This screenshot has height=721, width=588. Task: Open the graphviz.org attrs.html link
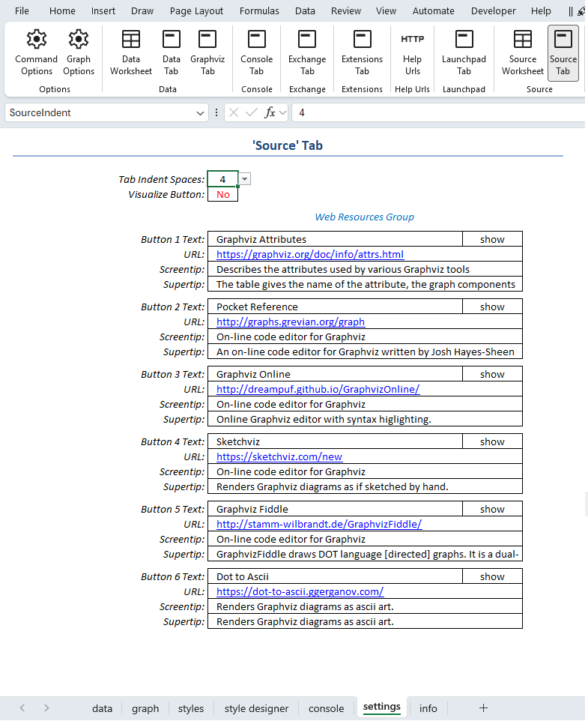[x=310, y=254]
